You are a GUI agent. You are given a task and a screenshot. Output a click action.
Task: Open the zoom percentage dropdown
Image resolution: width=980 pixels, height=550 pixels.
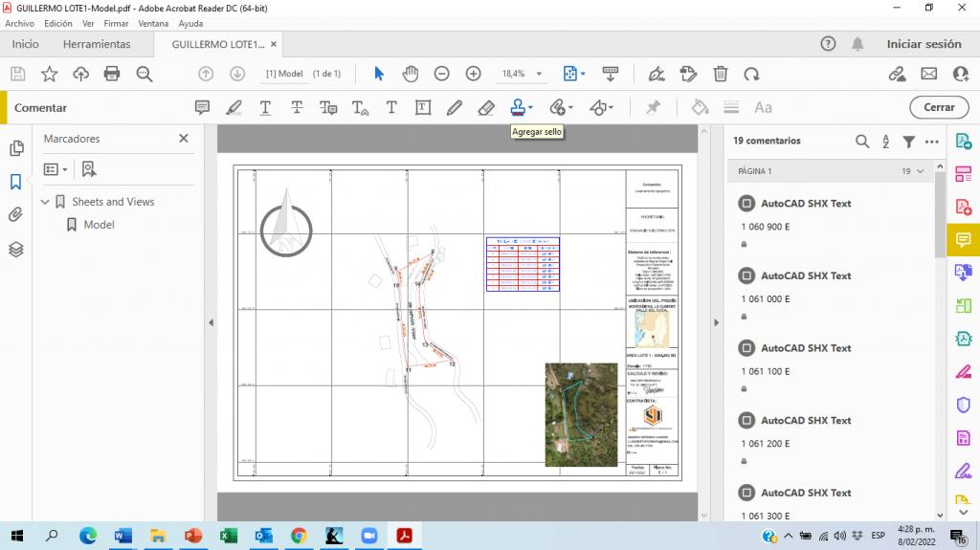point(540,74)
